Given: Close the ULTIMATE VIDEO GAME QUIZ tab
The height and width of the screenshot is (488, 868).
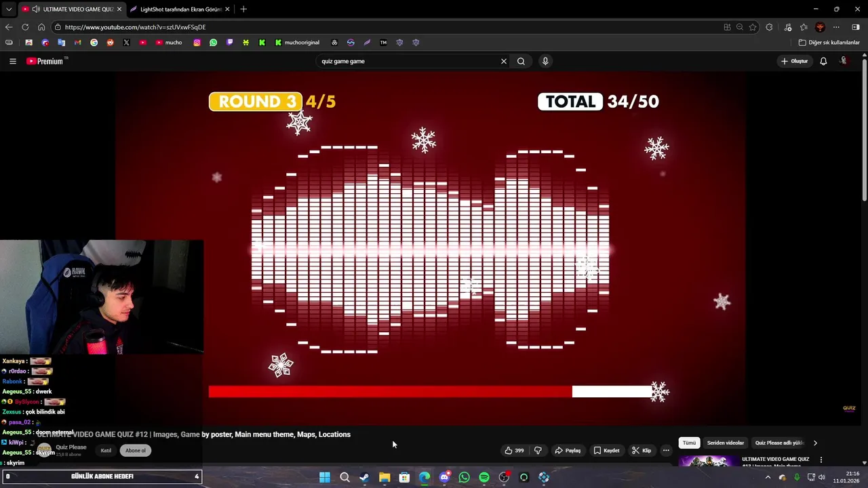Looking at the screenshot, I should (x=119, y=9).
